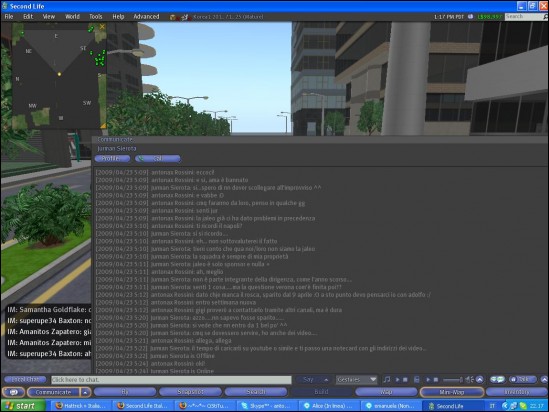Screen dimensions: 549x412
Task: Open the Tools menu
Action: (x=95, y=16)
